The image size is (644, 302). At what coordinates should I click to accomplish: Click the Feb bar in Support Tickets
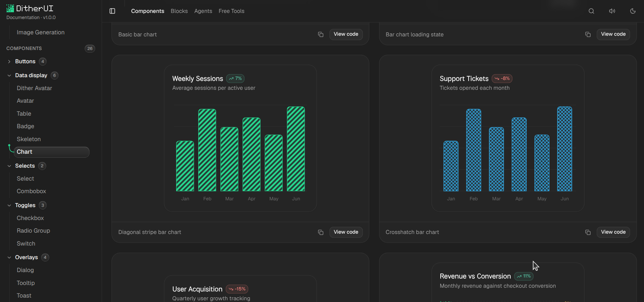(x=474, y=150)
